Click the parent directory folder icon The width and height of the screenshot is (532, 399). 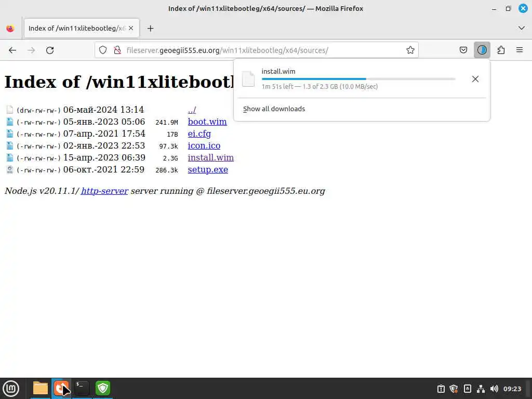(x=10, y=110)
